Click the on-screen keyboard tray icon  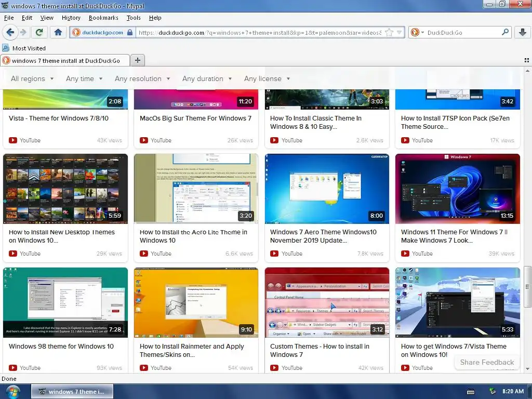click(471, 392)
